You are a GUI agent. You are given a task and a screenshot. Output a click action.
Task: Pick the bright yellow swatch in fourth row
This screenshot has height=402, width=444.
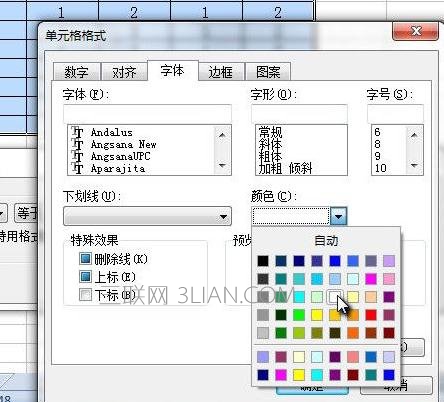tap(317, 315)
